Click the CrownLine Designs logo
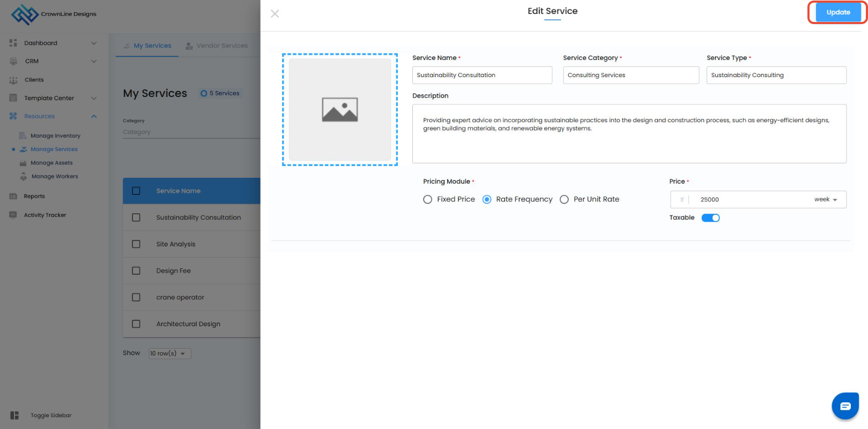Viewport: 868px width, 429px height. point(54,14)
